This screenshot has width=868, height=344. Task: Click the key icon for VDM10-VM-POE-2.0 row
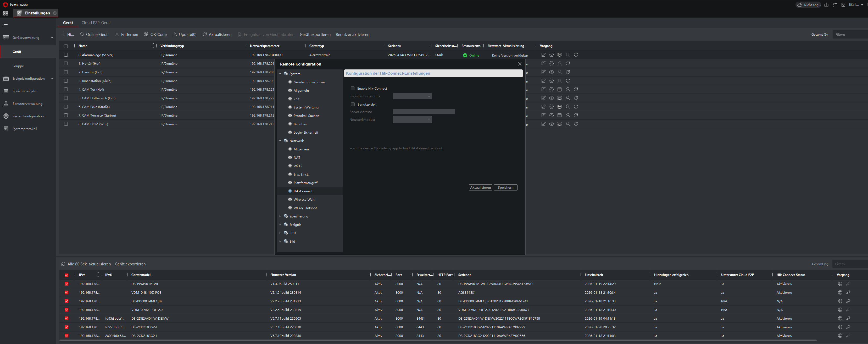848,310
